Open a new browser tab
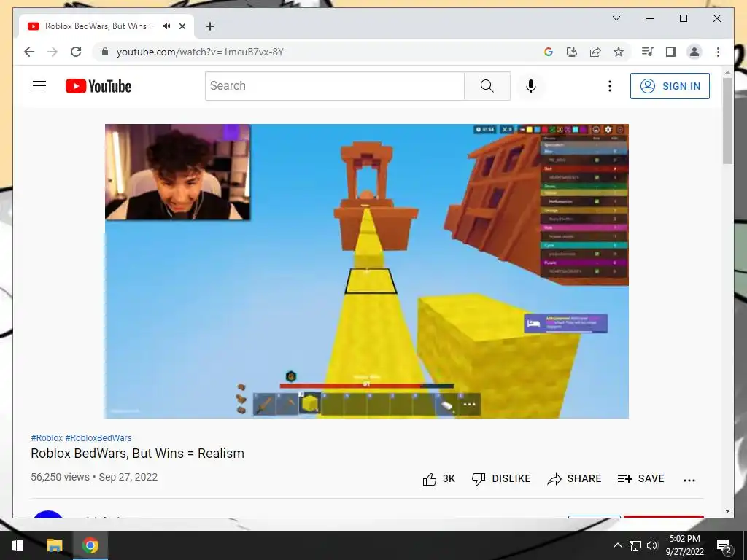The width and height of the screenshot is (747, 560). coord(209,26)
